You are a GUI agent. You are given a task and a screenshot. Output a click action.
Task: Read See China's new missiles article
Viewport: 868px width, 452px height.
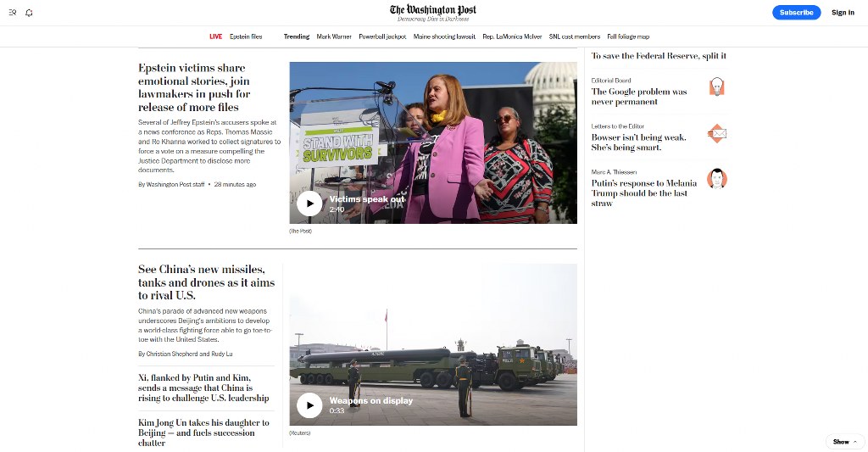(x=206, y=282)
